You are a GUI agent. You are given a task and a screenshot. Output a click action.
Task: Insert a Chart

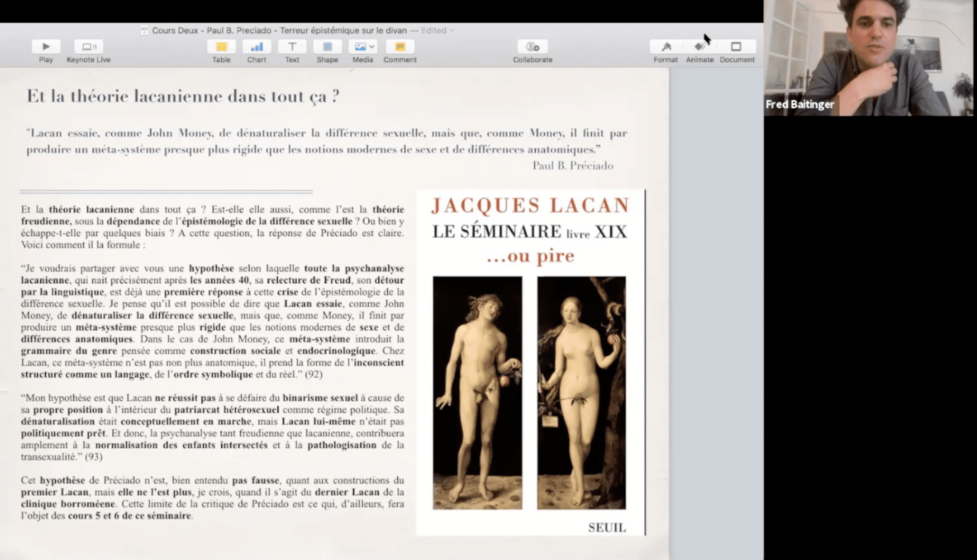(x=257, y=47)
